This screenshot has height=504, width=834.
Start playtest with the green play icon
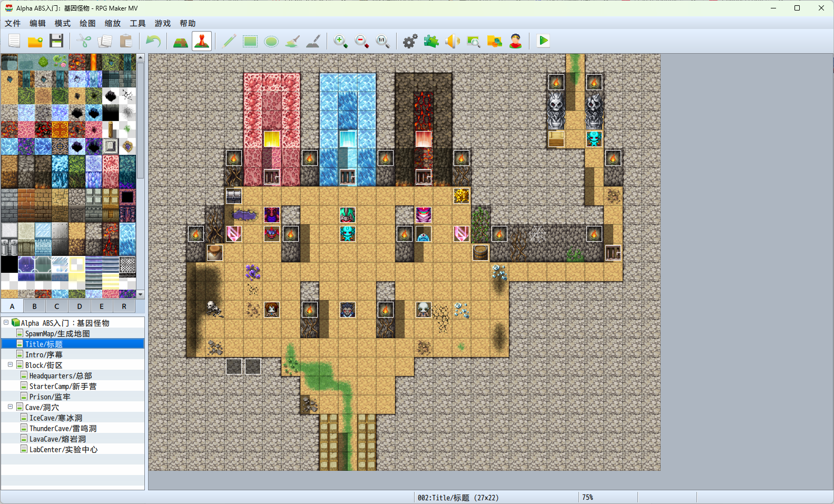click(543, 41)
